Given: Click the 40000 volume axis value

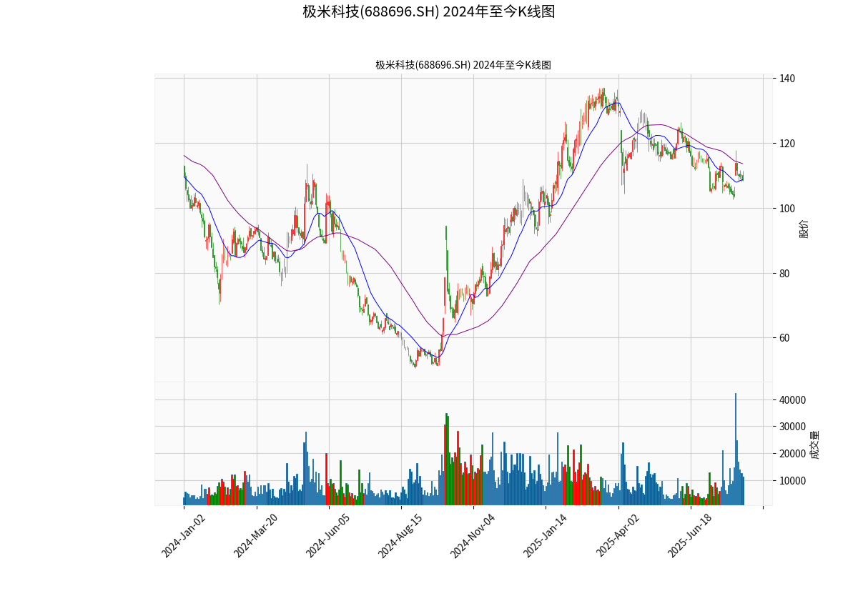Looking at the screenshot, I should tap(793, 400).
